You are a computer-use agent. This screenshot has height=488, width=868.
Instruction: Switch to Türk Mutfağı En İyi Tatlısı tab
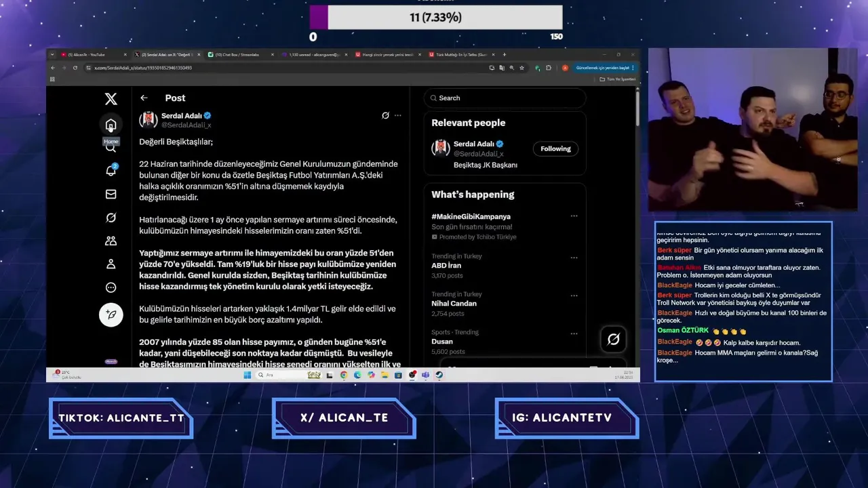click(461, 54)
